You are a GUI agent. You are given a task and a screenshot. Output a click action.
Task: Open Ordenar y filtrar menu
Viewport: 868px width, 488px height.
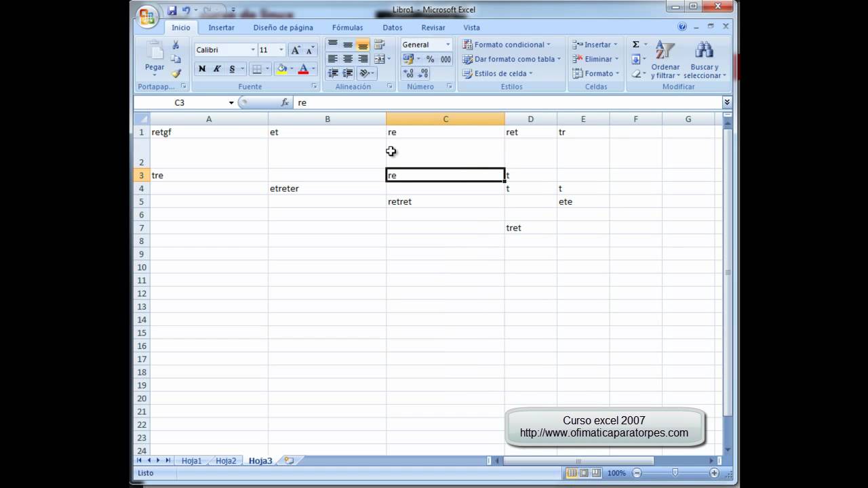coord(665,60)
